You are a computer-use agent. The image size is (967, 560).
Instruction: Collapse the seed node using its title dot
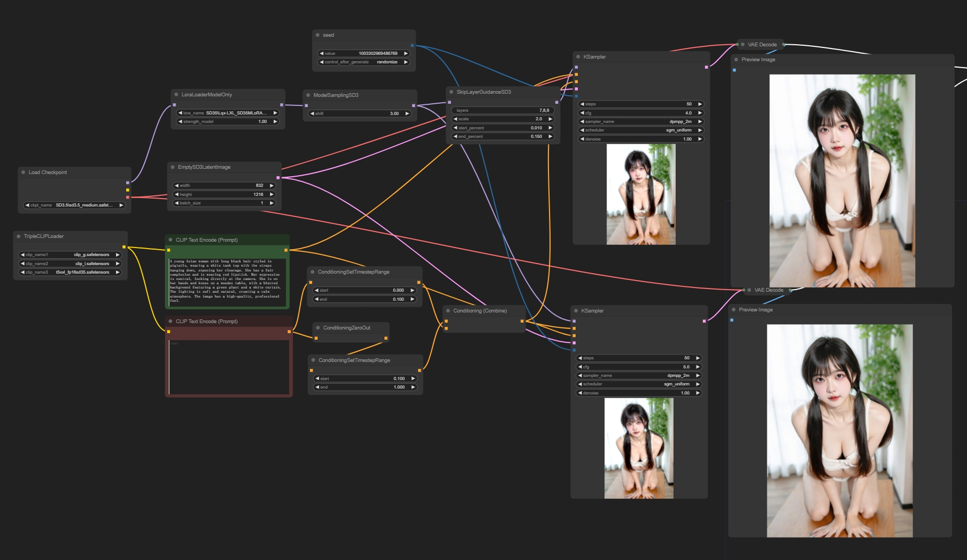coord(317,35)
